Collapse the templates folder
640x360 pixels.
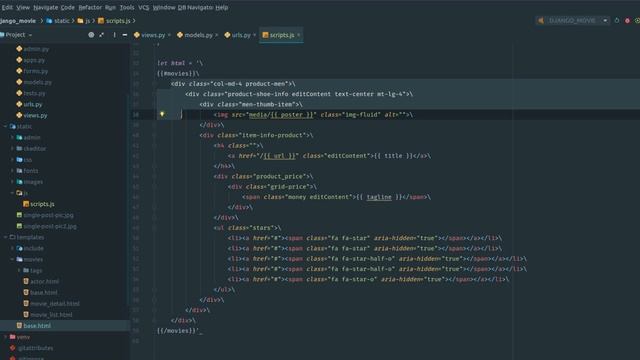click(5, 237)
